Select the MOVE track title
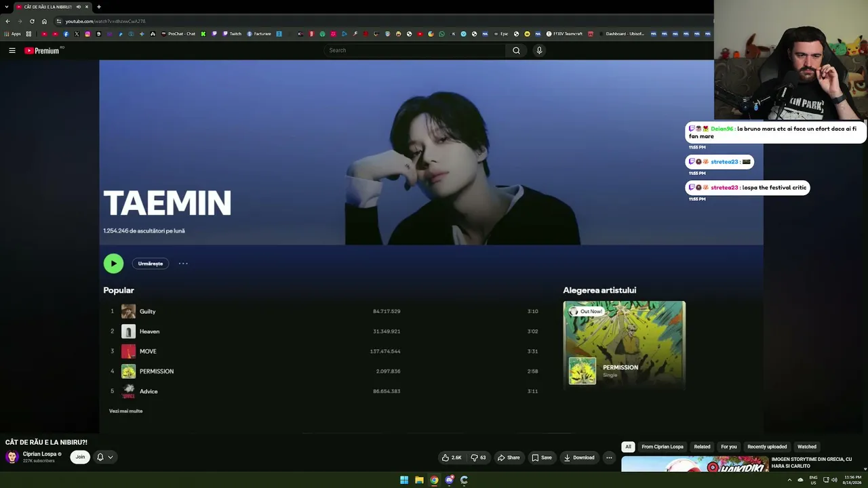868x488 pixels. 148,351
